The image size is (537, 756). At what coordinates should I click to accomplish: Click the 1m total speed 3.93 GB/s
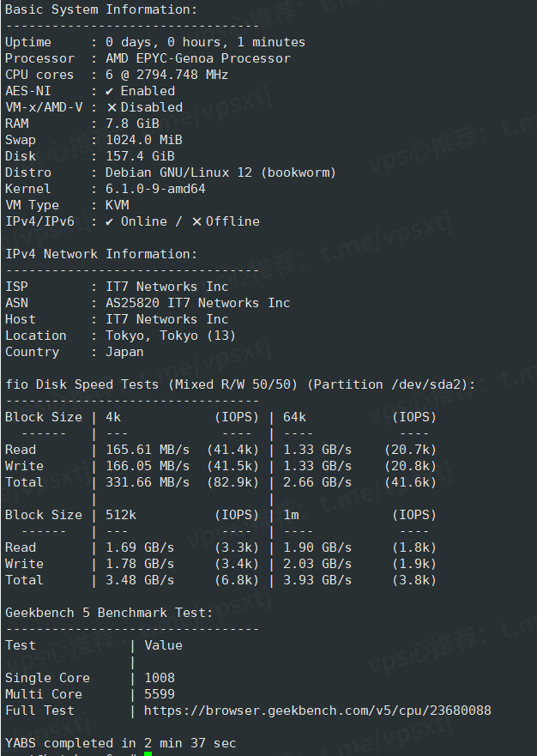[317, 580]
